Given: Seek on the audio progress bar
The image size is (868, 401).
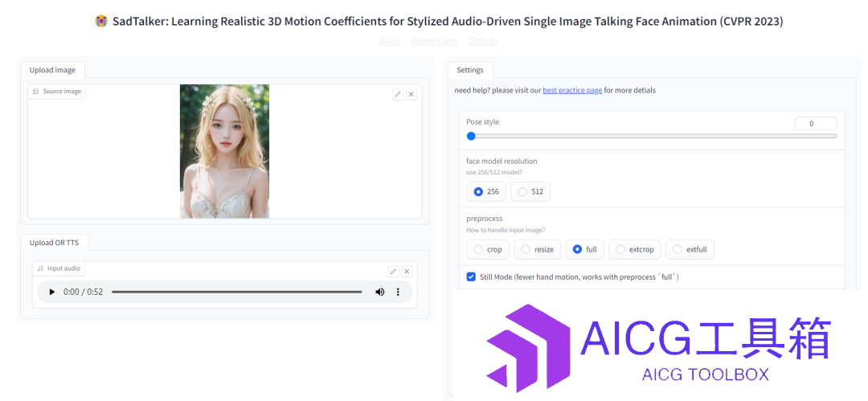Looking at the screenshot, I should click(237, 292).
